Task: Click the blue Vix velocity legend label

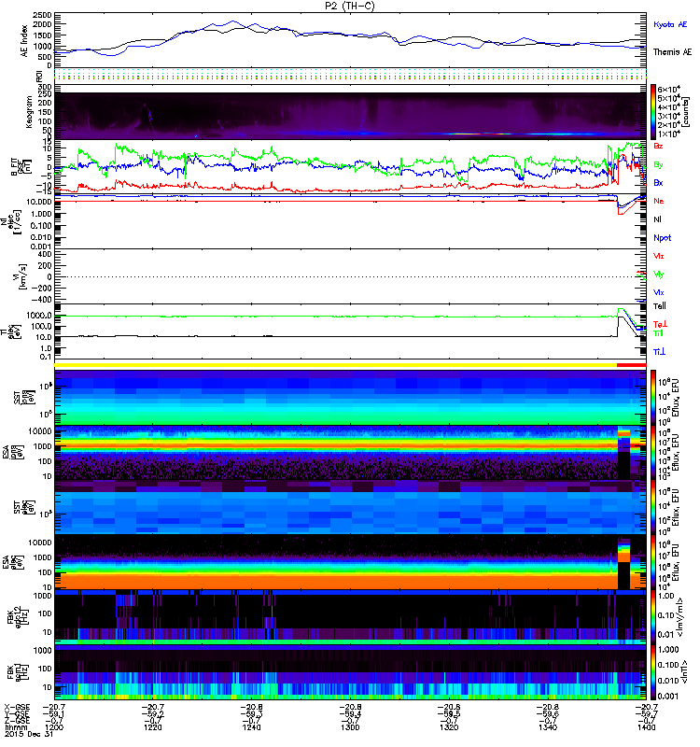Action: 658,292
